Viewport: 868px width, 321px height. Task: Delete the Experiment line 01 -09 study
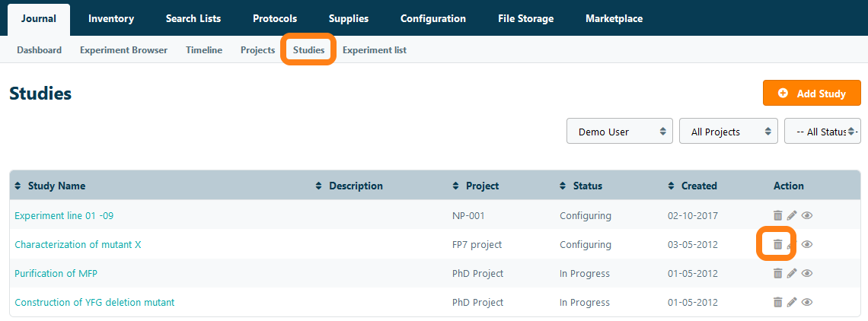click(x=777, y=216)
